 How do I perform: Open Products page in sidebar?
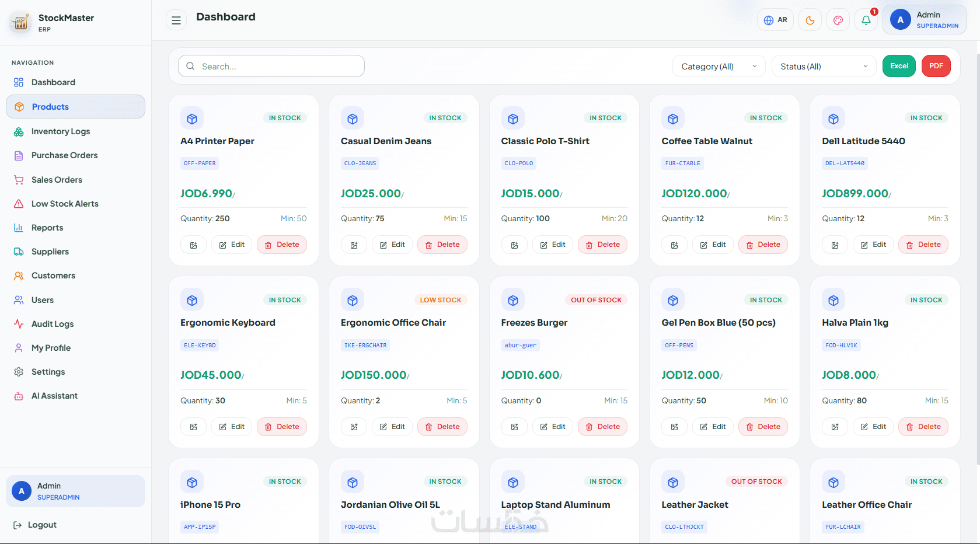coord(75,107)
